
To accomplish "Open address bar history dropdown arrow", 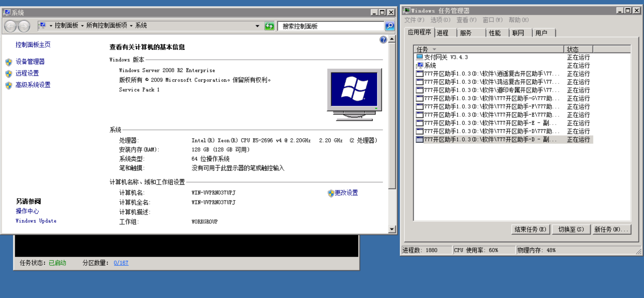I will (257, 26).
